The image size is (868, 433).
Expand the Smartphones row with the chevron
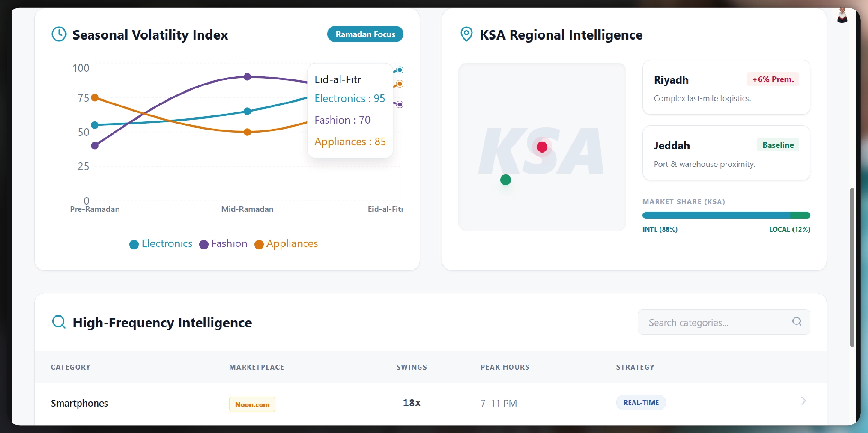tap(804, 401)
